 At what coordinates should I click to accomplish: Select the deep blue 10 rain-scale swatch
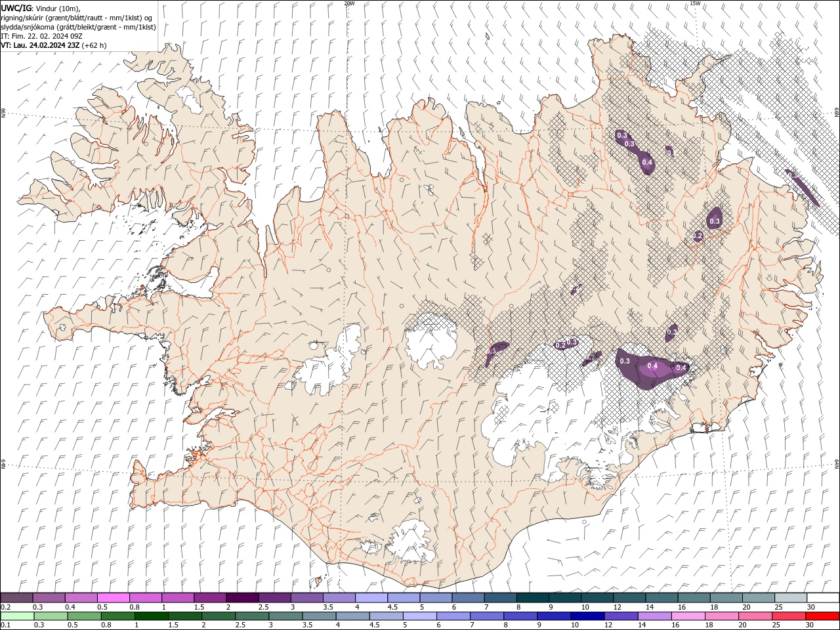[587, 616]
